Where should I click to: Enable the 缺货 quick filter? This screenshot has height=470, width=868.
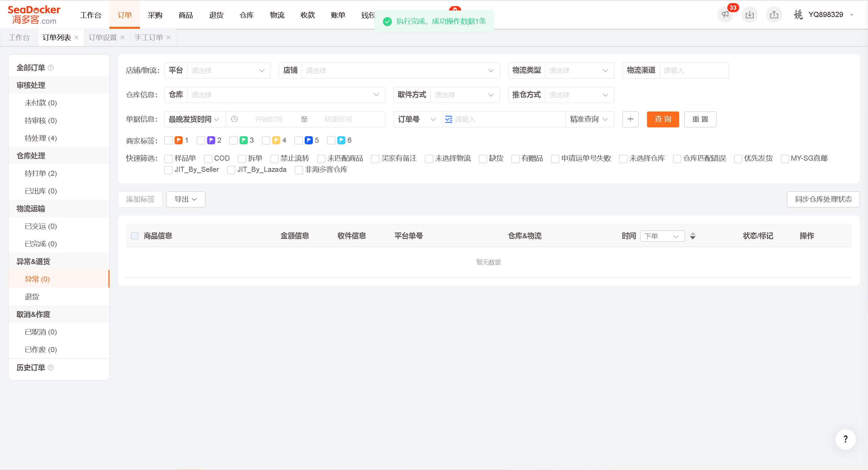[x=483, y=159]
